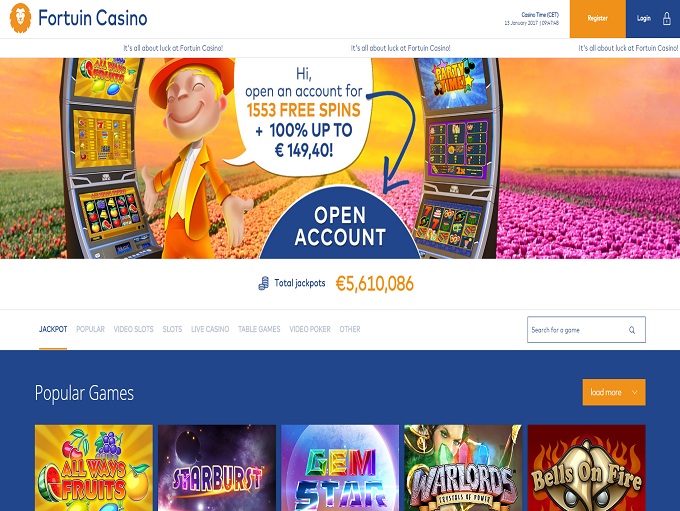Click the coin stack jackpots icon

click(263, 284)
